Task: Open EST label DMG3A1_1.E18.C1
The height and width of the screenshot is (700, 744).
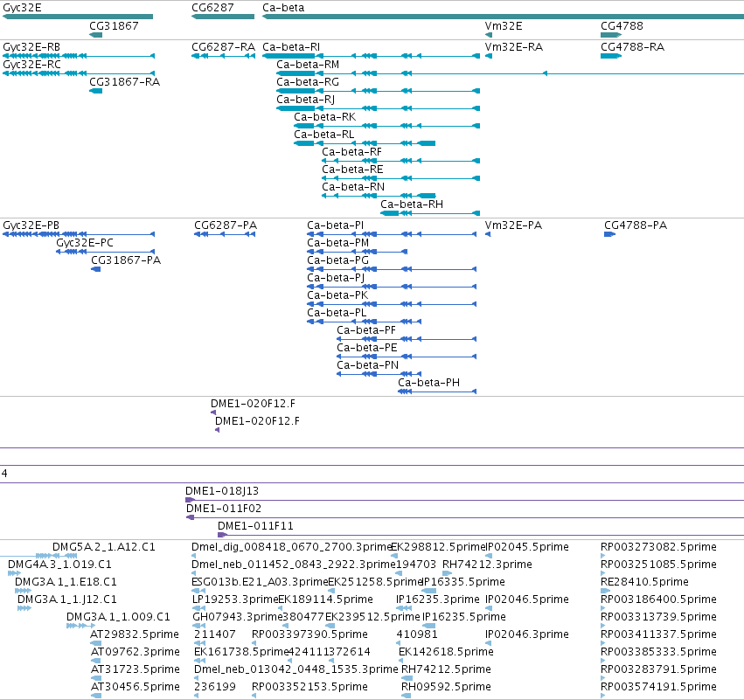Action: [x=66, y=582]
